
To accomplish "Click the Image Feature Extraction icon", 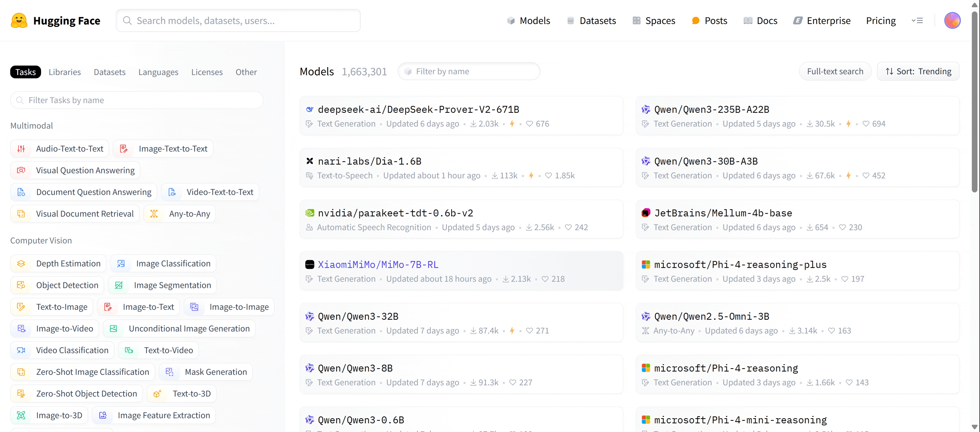I will pyautogui.click(x=103, y=416).
